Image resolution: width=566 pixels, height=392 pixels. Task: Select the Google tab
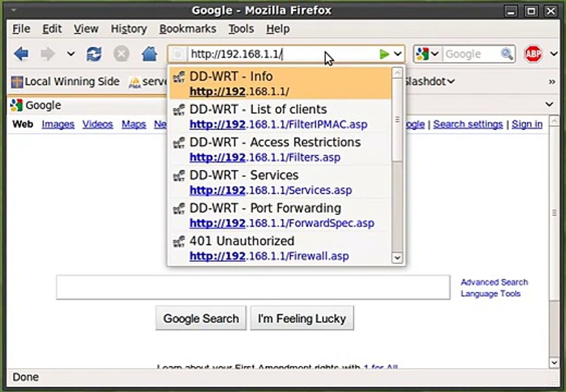point(87,105)
